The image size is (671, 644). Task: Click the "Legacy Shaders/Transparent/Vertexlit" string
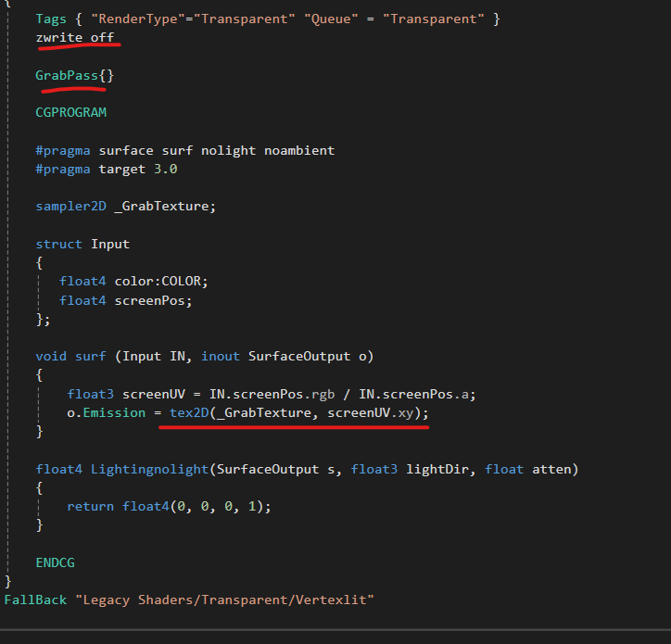point(224,600)
